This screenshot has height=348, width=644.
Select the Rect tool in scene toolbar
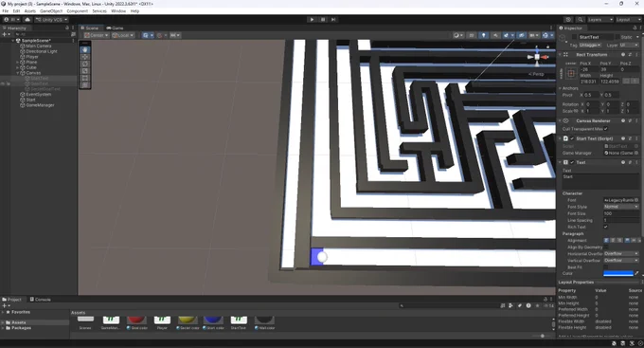click(x=85, y=78)
